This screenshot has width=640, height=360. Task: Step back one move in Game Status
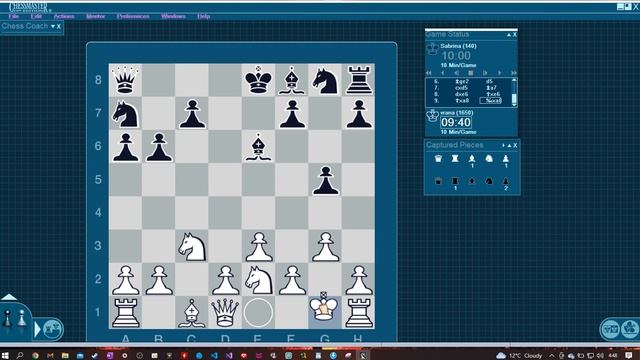pyautogui.click(x=457, y=73)
